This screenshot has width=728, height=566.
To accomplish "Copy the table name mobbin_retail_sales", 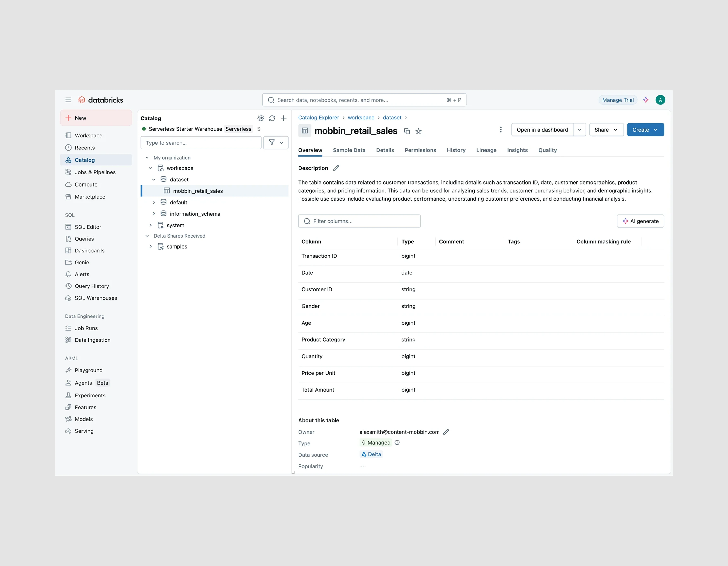I will tap(407, 131).
